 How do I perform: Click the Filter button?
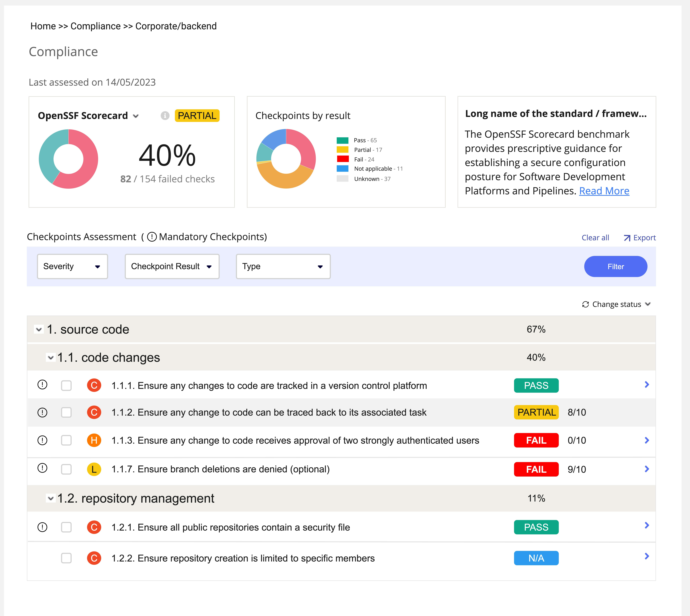point(616,266)
